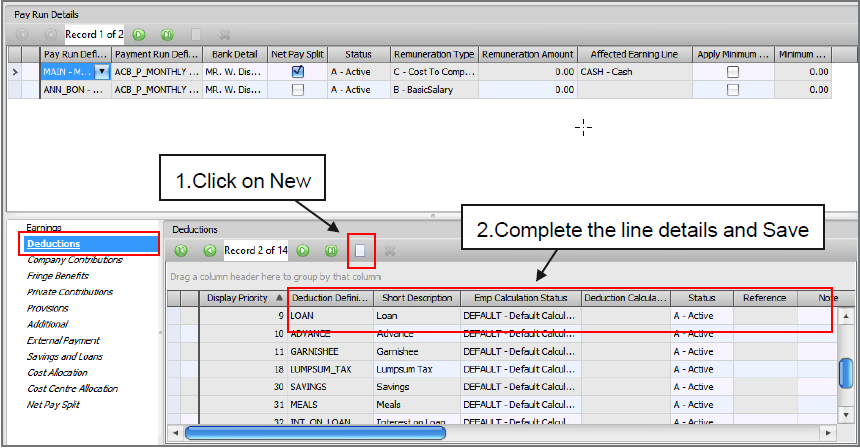Go to next record in Pay Run Details

(139, 35)
